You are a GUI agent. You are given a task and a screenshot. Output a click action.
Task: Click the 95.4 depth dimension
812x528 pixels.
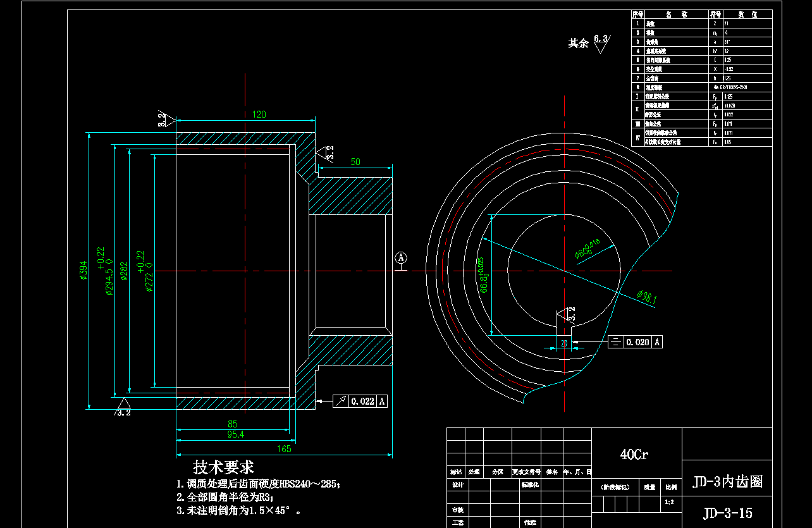point(235,435)
